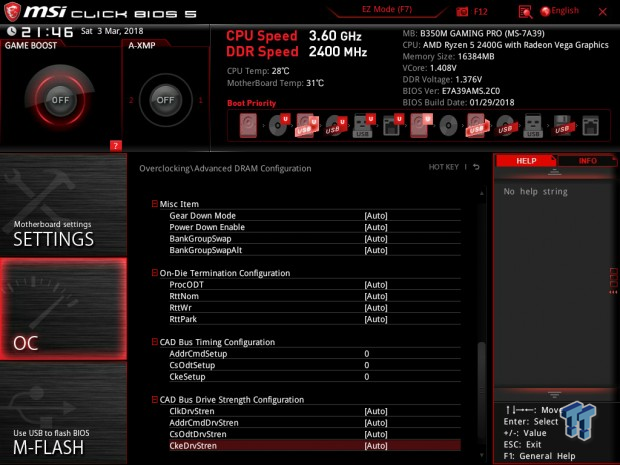Click the MSI dragon shield logo
The width and height of the screenshot is (620, 465).
12,12
